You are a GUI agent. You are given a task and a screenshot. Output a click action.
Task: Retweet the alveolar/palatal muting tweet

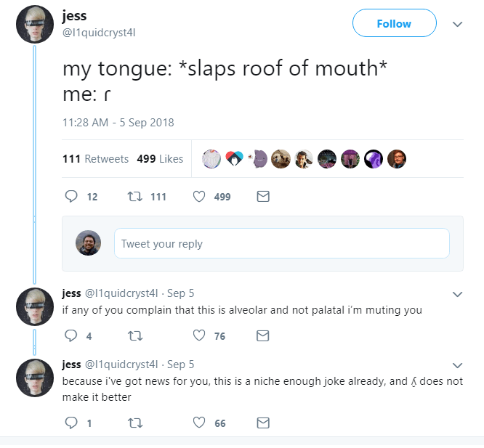[132, 335]
